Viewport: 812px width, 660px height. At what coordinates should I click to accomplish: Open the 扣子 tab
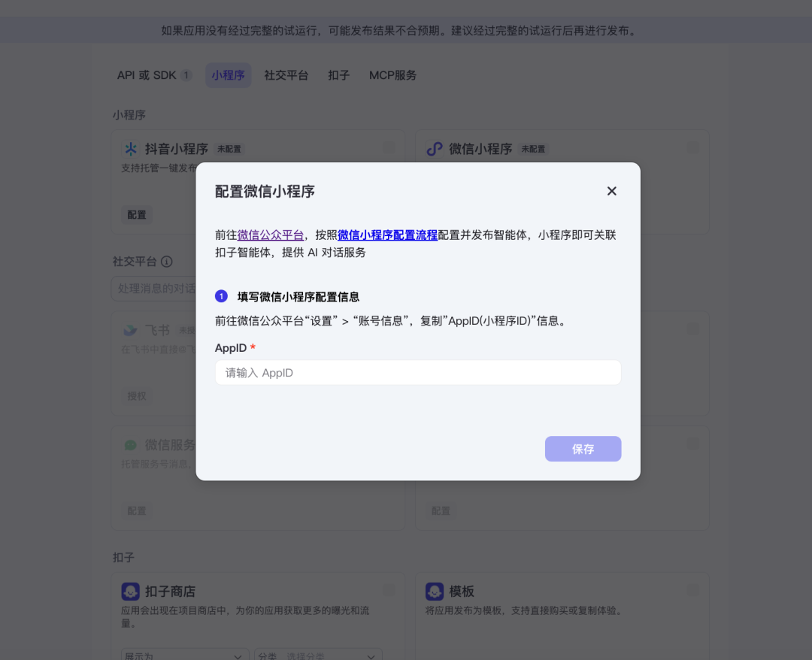(x=338, y=76)
